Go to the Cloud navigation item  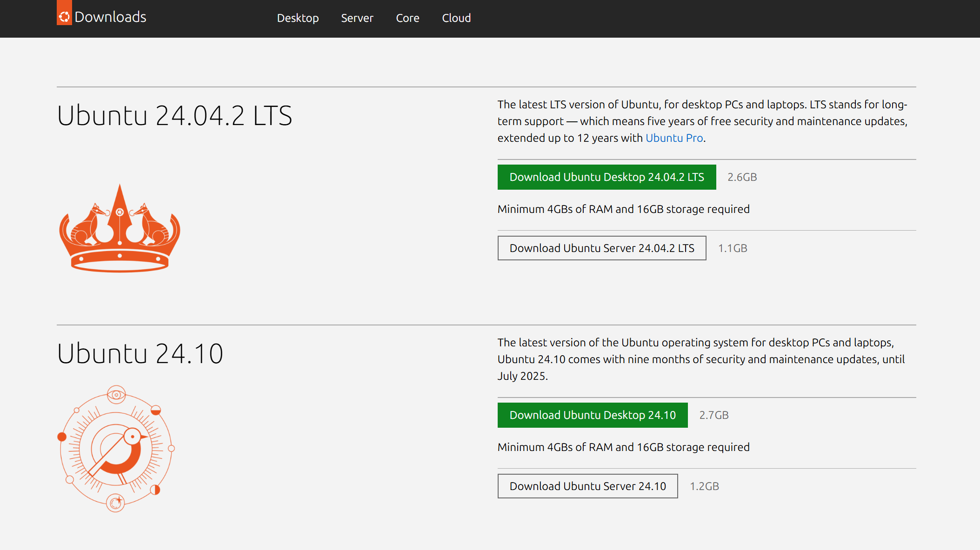(456, 18)
